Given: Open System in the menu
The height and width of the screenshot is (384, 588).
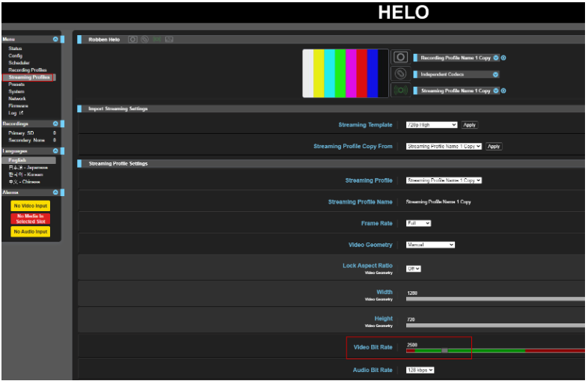Looking at the screenshot, I should (x=16, y=91).
